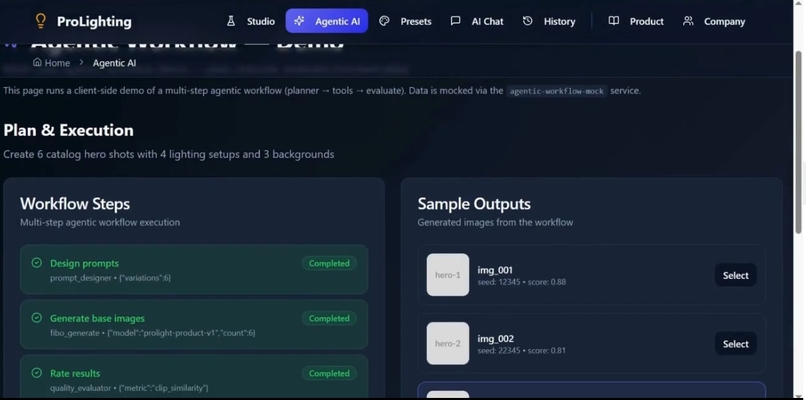Click the Presets palette icon

point(384,21)
